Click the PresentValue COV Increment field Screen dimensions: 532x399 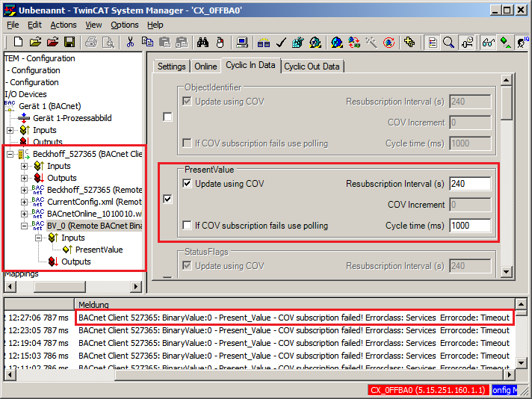(x=470, y=205)
